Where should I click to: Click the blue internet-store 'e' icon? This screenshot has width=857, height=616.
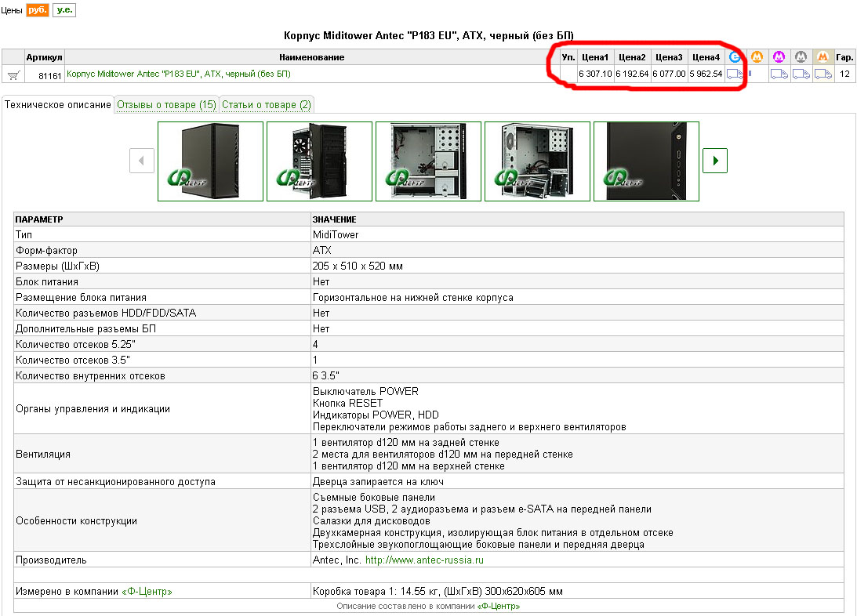[x=735, y=56]
